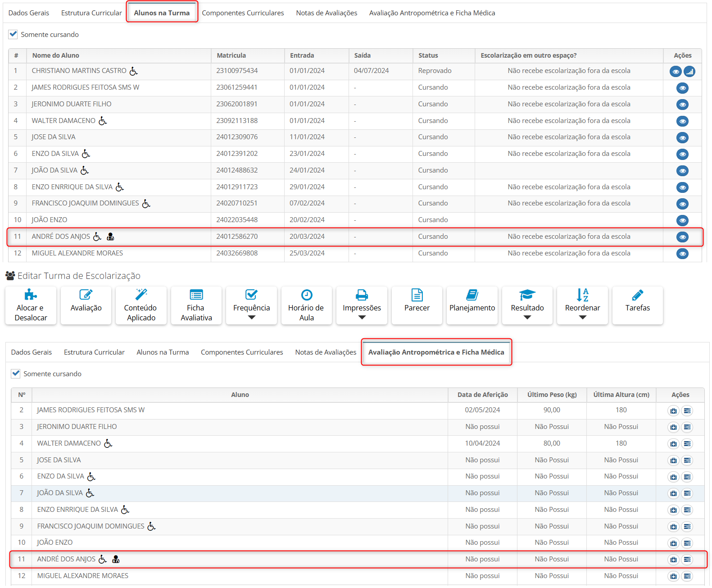Screen dimensions: 712x588
Task: Click list icon in the 10/04/2024 measurement row
Action: 687,444
